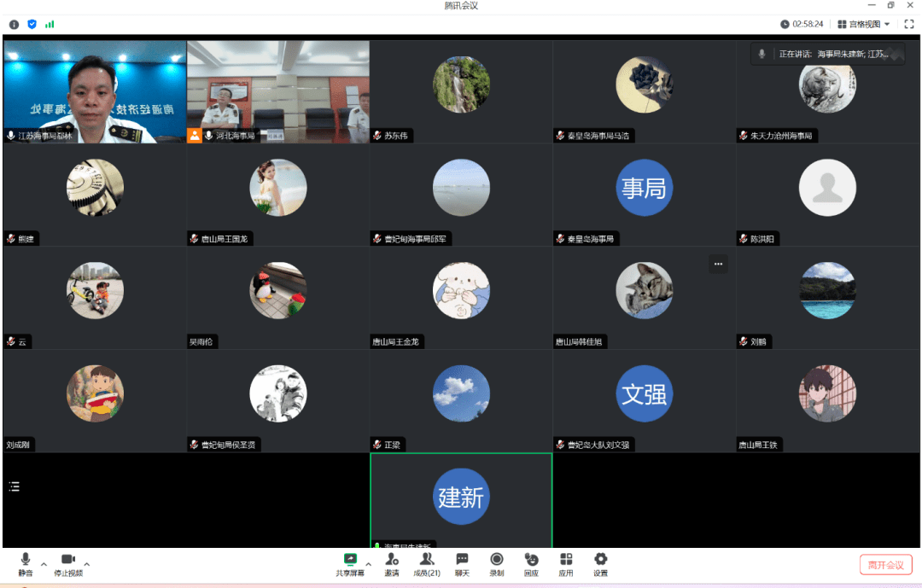Open meeting settings (设置) gear
922x588 pixels.
600,563
